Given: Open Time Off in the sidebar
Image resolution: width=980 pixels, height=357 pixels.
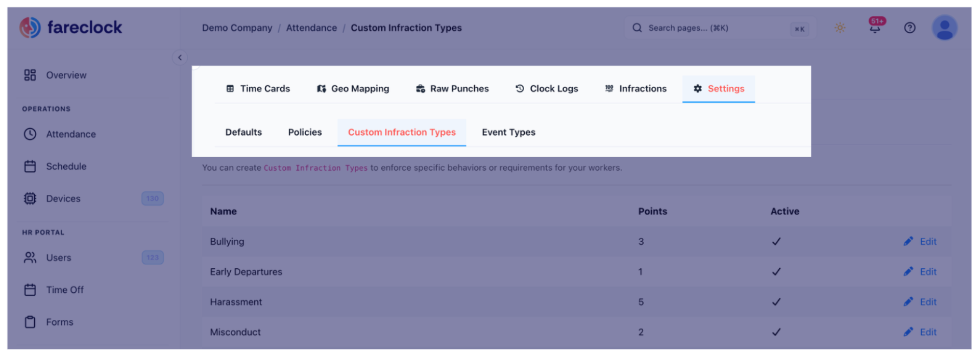Looking at the screenshot, I should [x=54, y=290].
